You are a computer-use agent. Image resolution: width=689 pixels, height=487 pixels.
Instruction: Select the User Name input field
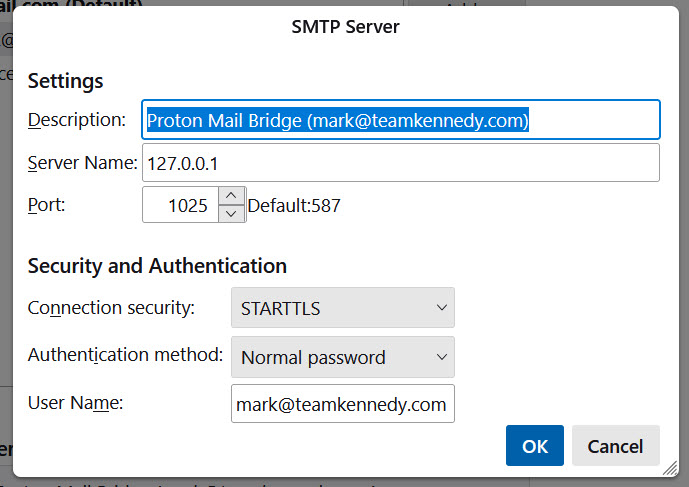click(x=342, y=404)
